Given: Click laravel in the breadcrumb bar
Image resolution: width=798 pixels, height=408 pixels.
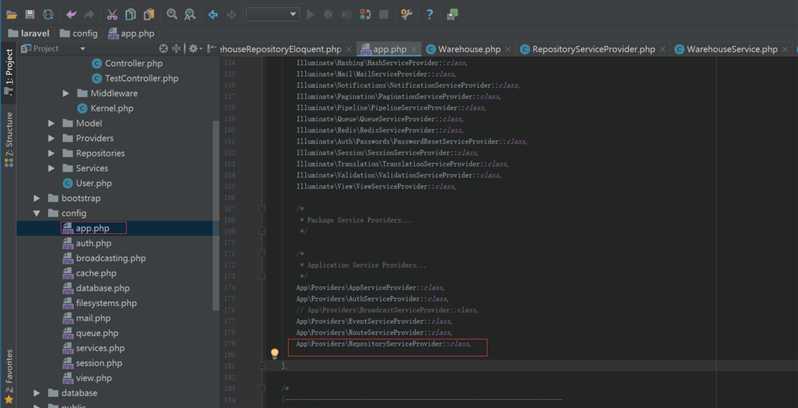Looking at the screenshot, I should (x=29, y=34).
